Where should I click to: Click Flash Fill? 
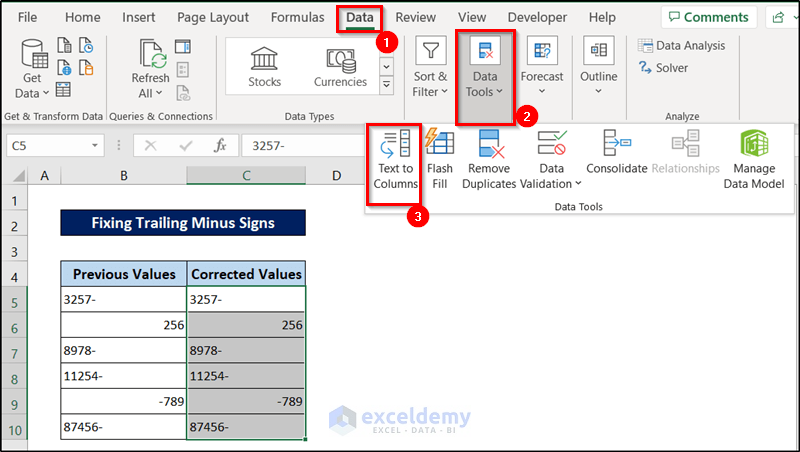click(x=440, y=160)
